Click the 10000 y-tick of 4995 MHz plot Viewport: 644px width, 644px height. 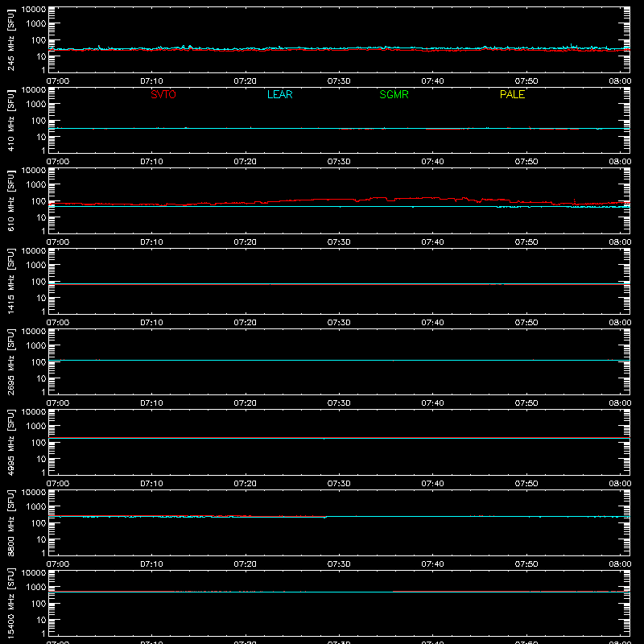click(x=34, y=412)
